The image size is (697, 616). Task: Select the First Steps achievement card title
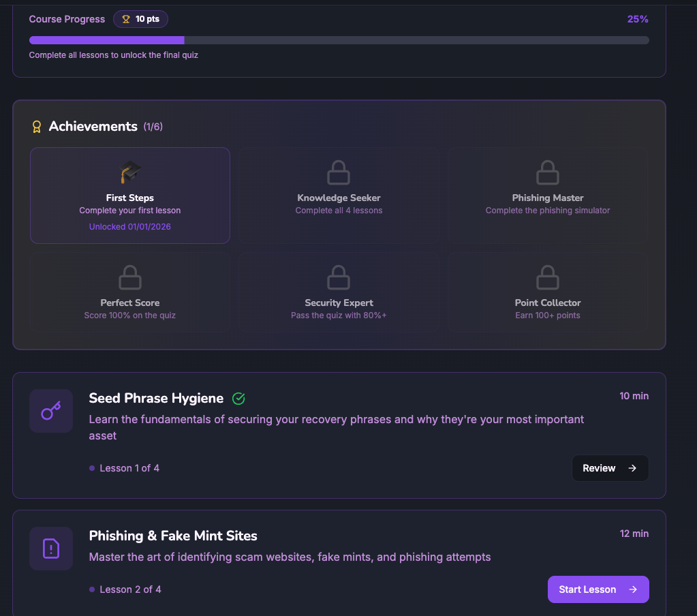(130, 198)
